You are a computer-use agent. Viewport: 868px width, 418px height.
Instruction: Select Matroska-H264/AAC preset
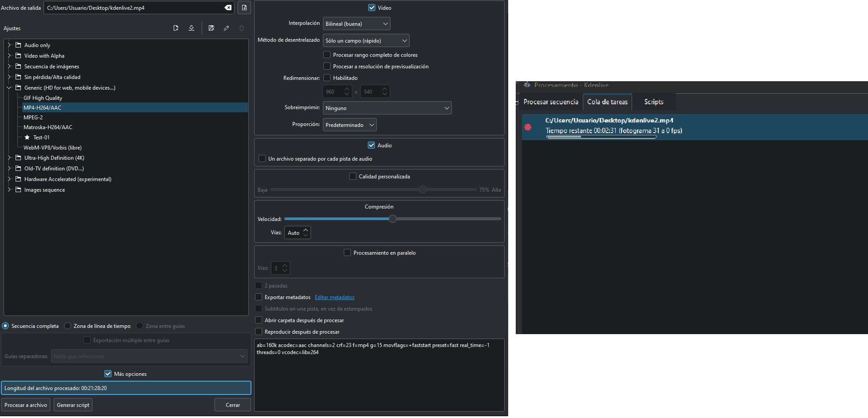48,127
